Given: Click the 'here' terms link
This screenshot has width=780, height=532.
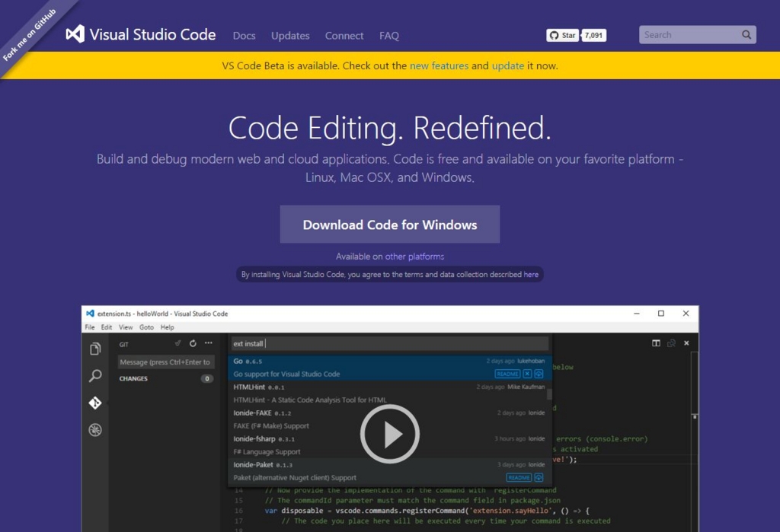Looking at the screenshot, I should point(531,275).
